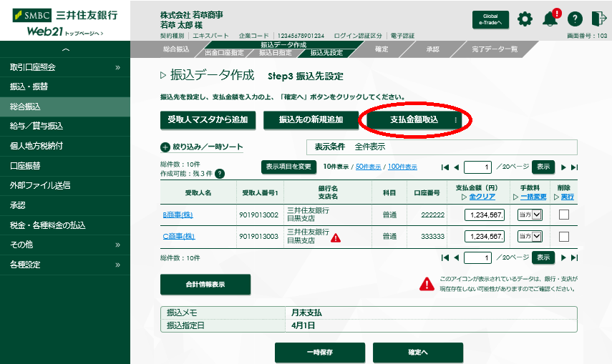Click 受取人マスタから追加 button
The height and width of the screenshot is (364, 612).
(208, 119)
